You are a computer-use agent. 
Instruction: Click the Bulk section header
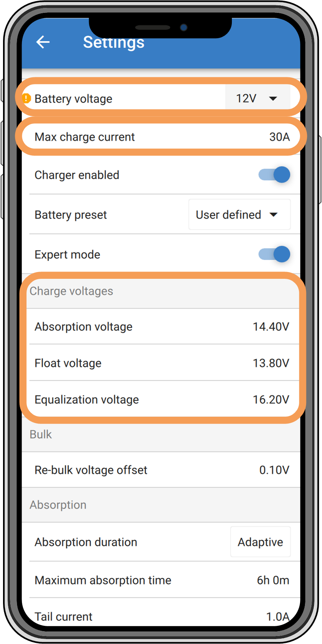click(x=41, y=434)
